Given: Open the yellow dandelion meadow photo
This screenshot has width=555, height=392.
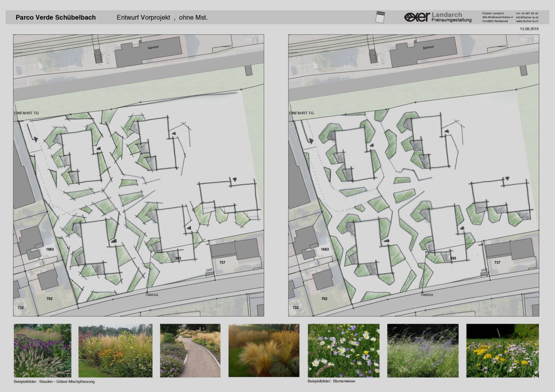Looking at the screenshot, I should click(502, 350).
